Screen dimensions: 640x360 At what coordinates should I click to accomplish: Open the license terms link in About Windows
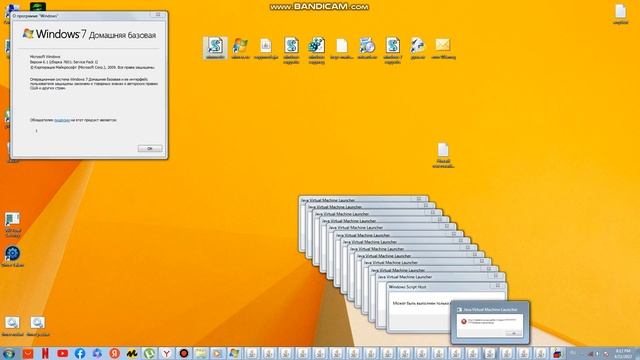(62, 120)
